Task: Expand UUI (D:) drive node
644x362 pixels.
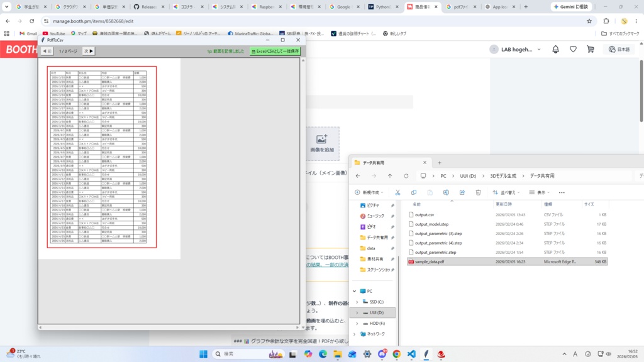Action: coord(357,312)
